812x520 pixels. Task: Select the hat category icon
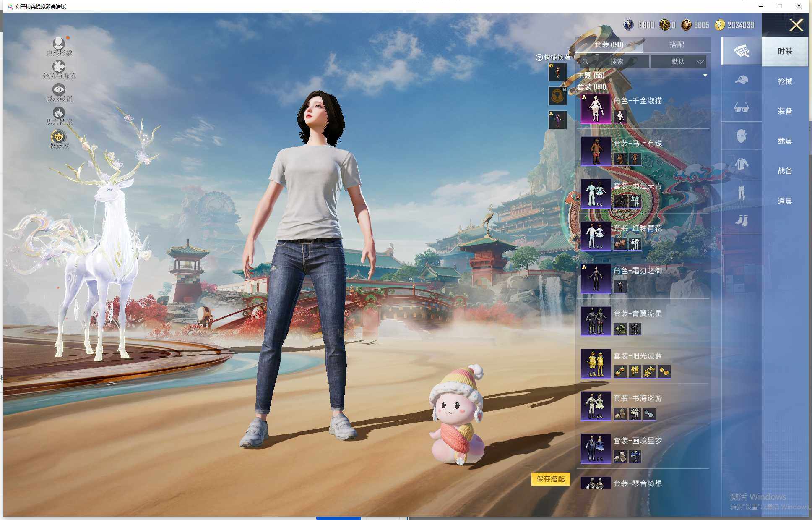point(741,80)
